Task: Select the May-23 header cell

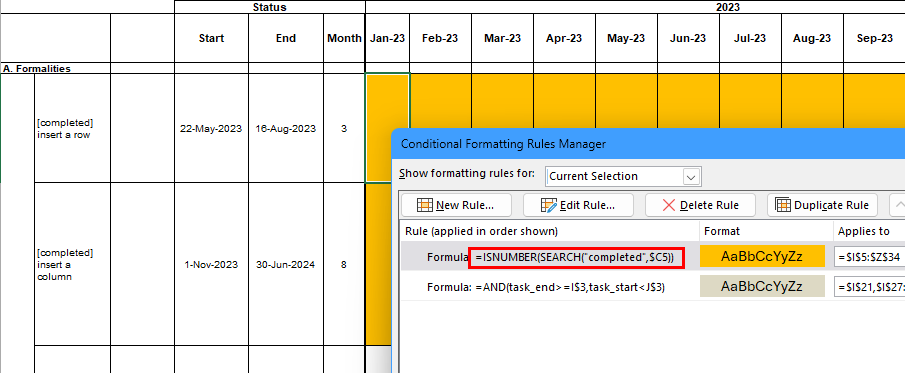Action: pyautogui.click(x=626, y=38)
